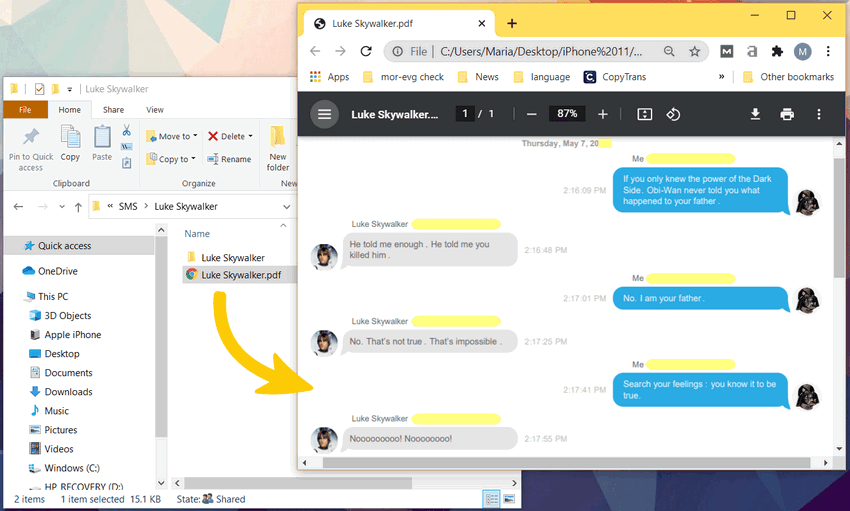The width and height of the screenshot is (850, 511).
Task: Switch Explorer to details view
Action: 491,499
